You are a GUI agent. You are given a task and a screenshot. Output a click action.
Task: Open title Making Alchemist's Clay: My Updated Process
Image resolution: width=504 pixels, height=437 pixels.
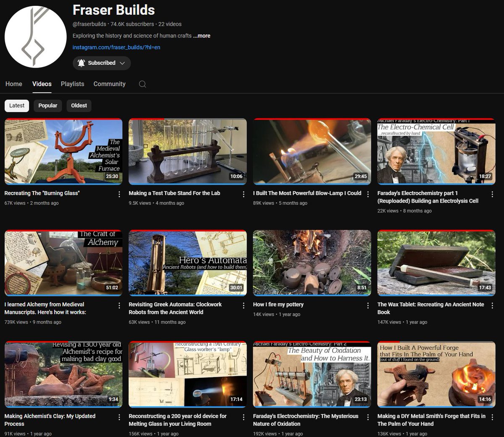[x=50, y=420]
